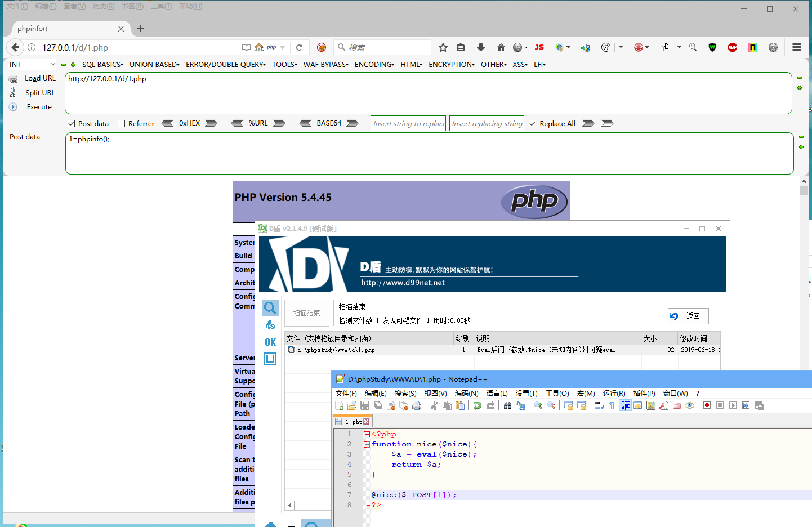Expand the ERROR/DOUBLE QUERY menu
This screenshot has width=812, height=527.
click(x=226, y=65)
